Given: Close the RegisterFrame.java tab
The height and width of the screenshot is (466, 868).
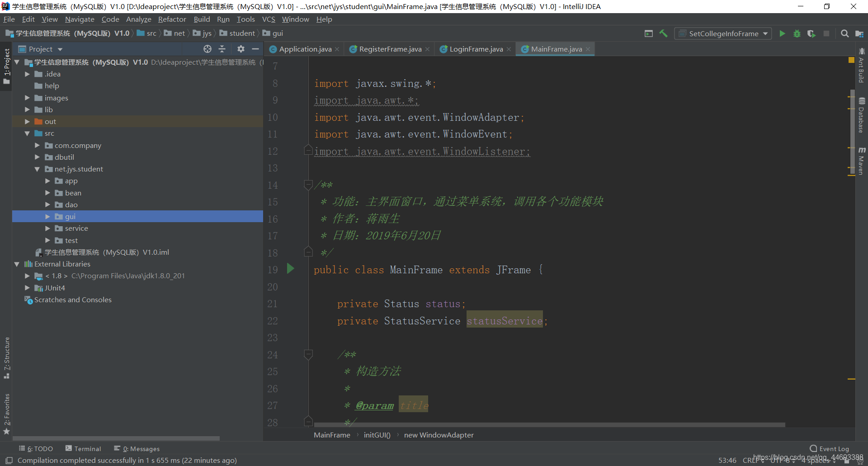Looking at the screenshot, I should [427, 49].
